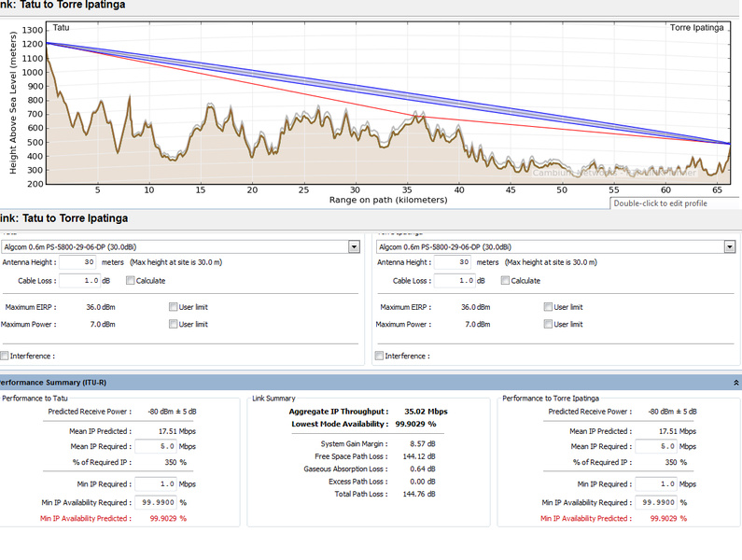Check the Torre Ipatinga Interference checkbox
Viewport: 742px width, 560px height.
pyautogui.click(x=380, y=356)
